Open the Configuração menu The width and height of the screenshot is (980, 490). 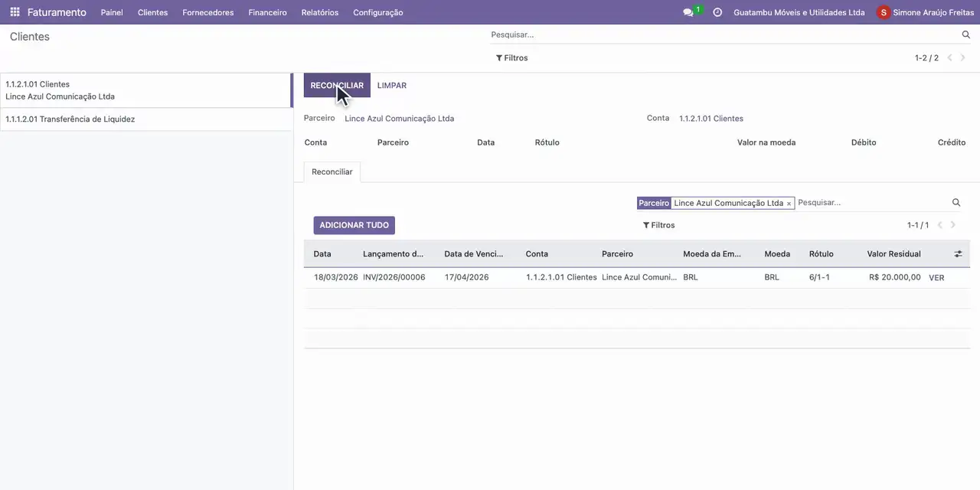(378, 12)
